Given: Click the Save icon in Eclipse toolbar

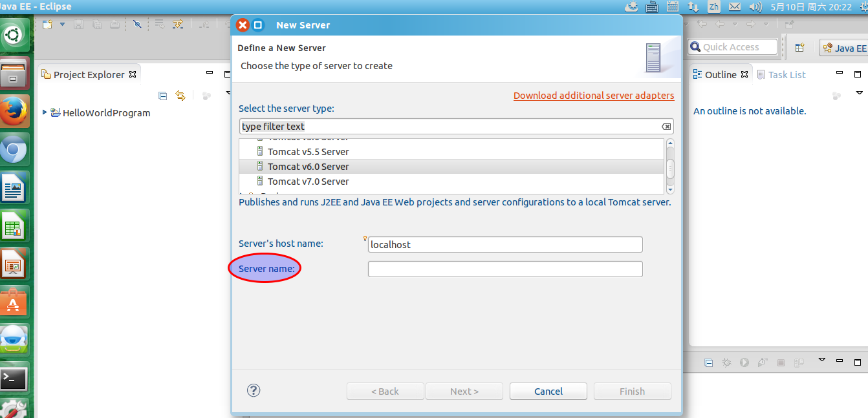Looking at the screenshot, I should tap(78, 25).
